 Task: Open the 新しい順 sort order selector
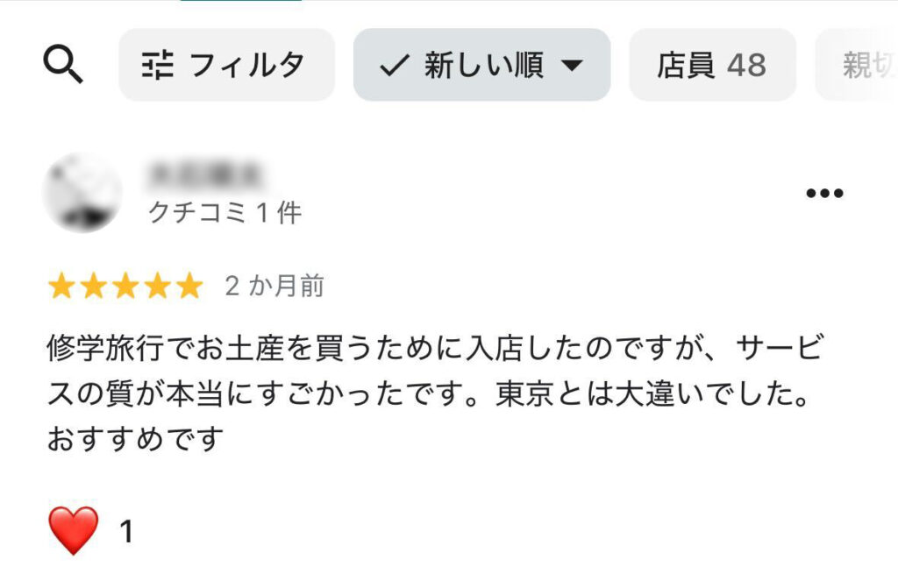[481, 66]
